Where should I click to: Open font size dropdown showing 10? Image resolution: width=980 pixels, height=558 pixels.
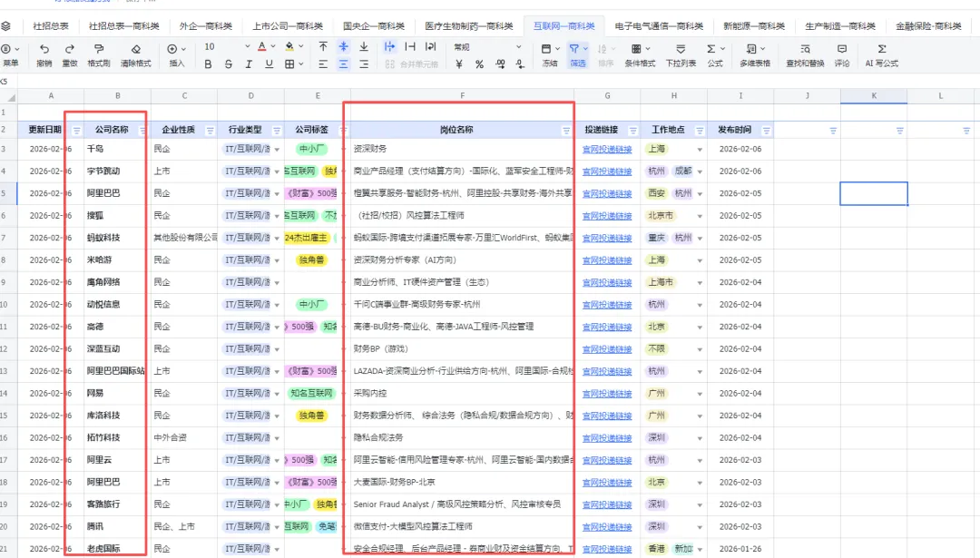(x=227, y=47)
